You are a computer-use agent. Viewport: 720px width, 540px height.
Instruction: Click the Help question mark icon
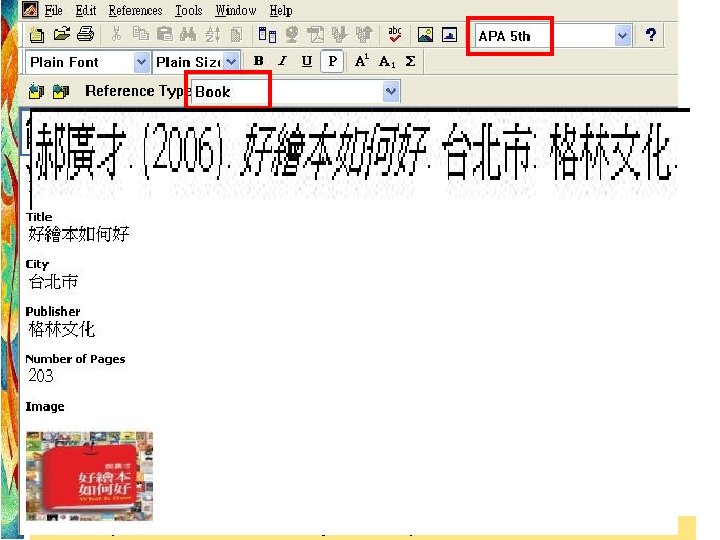651,35
